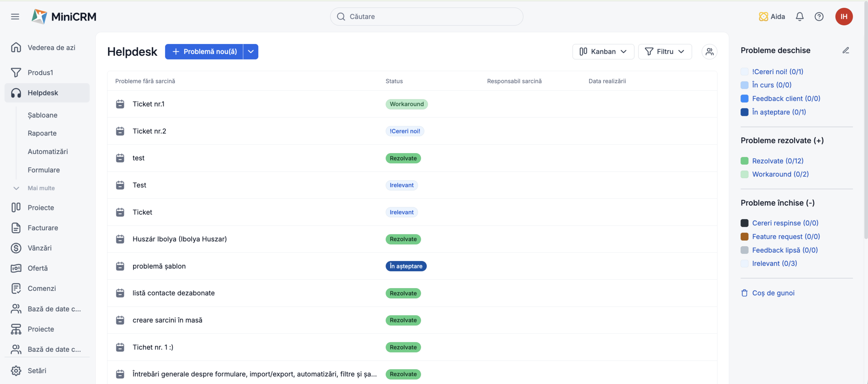This screenshot has width=868, height=384.
Task: Open the creare sarcini în masă row
Action: point(412,320)
